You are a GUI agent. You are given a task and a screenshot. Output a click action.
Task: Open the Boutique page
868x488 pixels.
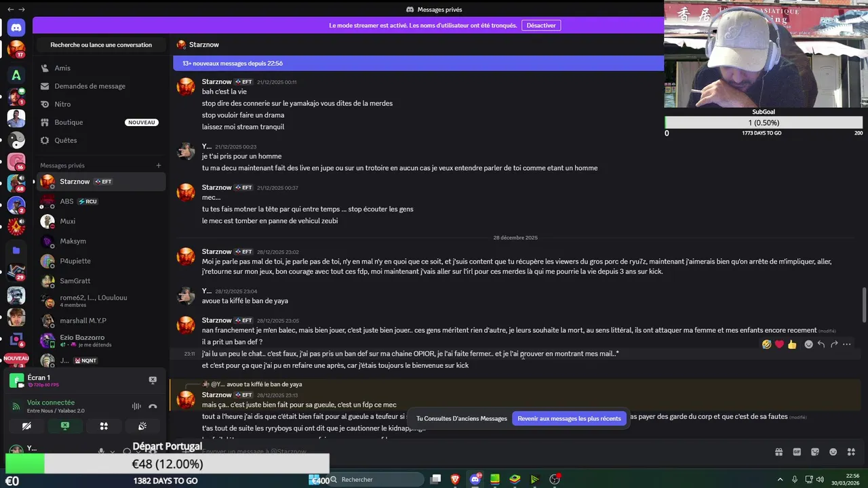[100, 122]
